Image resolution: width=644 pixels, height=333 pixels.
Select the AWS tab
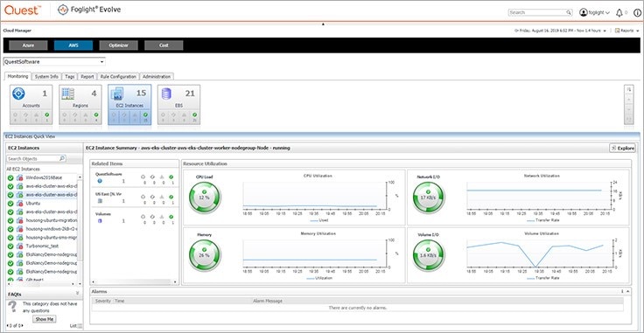point(73,45)
